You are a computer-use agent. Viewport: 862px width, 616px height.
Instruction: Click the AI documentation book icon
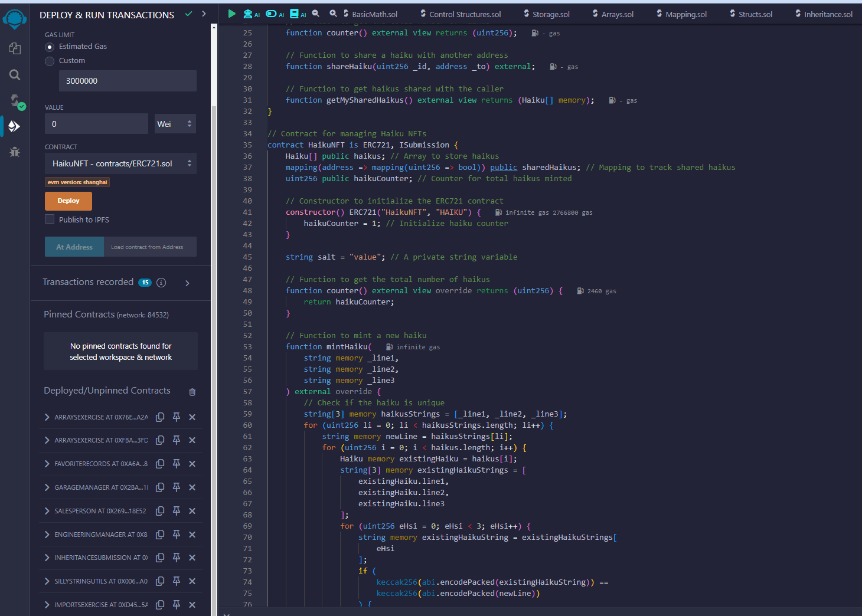(298, 14)
